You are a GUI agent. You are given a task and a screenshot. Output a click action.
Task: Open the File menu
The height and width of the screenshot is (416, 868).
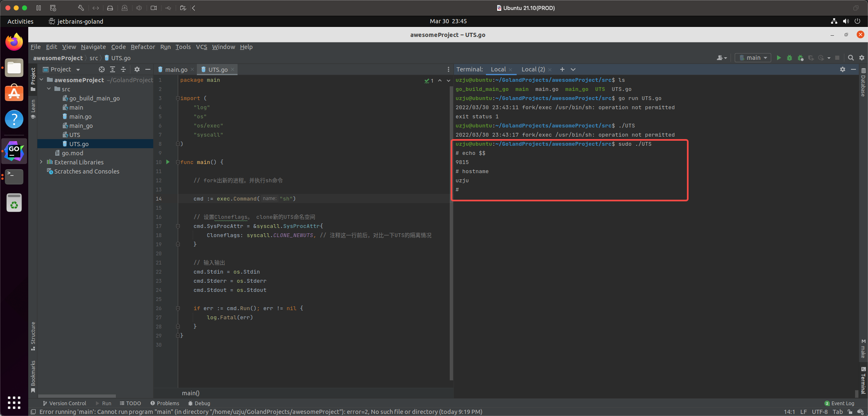(36, 47)
